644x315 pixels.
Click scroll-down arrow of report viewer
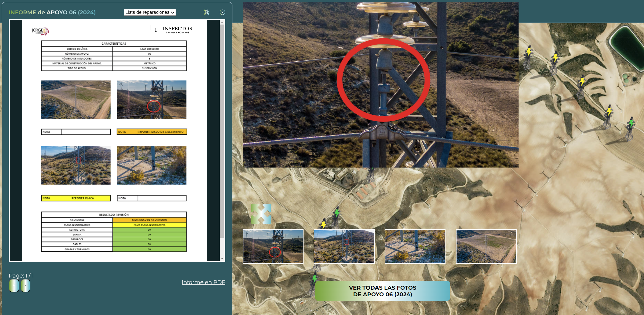click(x=222, y=259)
